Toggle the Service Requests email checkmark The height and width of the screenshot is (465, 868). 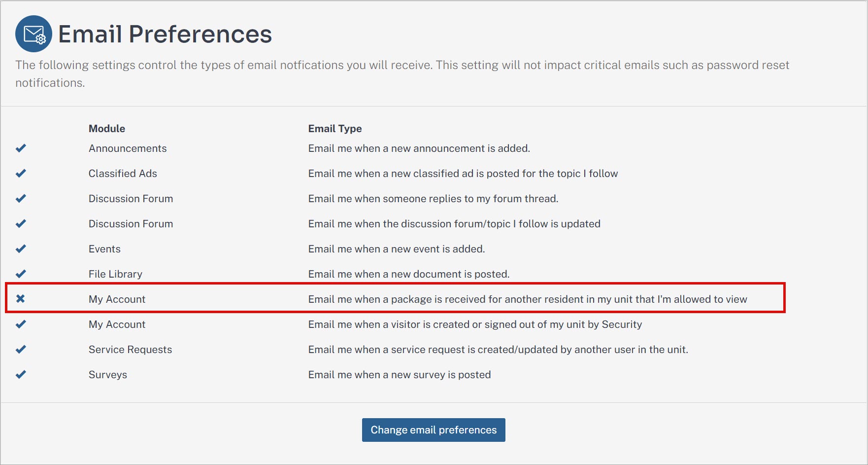click(21, 349)
